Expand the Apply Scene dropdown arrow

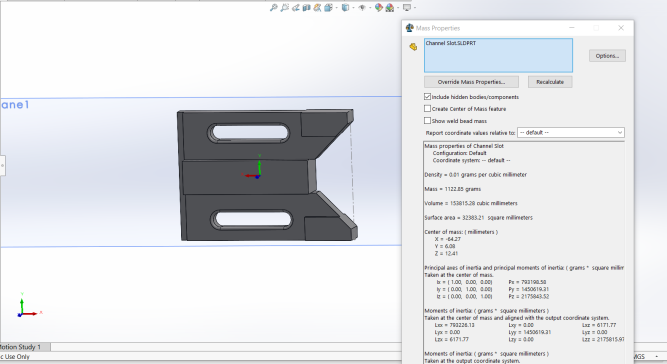click(398, 8)
